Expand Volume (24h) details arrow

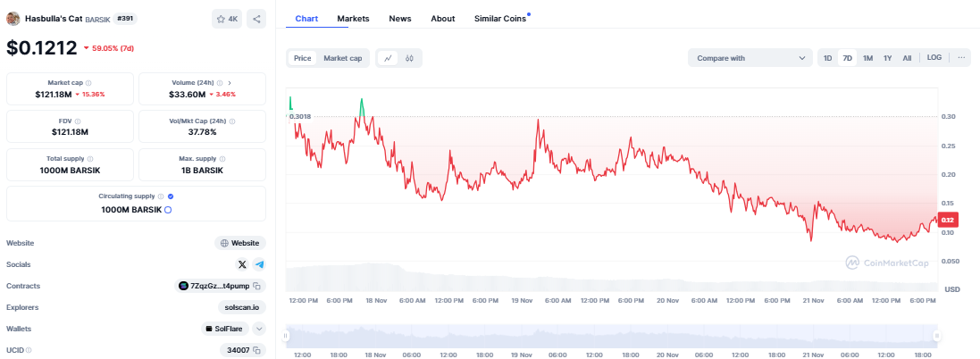pos(230,82)
